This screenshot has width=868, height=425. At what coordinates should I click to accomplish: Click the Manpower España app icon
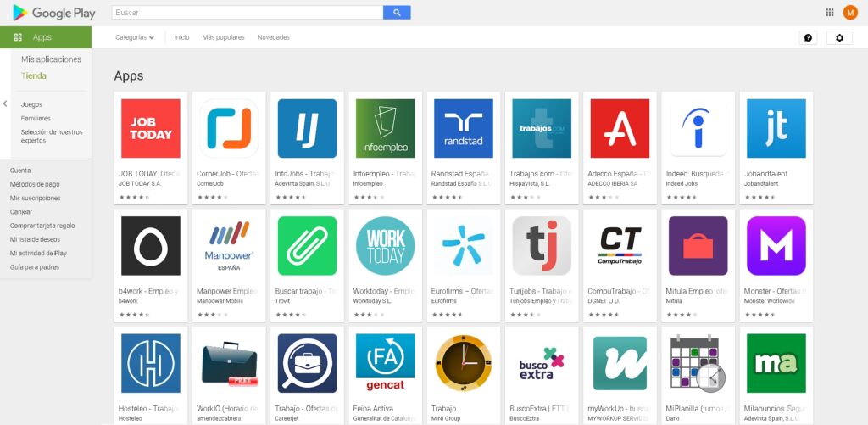pyautogui.click(x=228, y=246)
